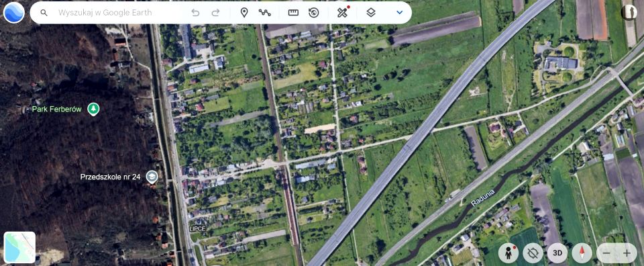Viewport: 644px width, 266px height.
Task: Open the Google Earth home logo
Action: 14,12
